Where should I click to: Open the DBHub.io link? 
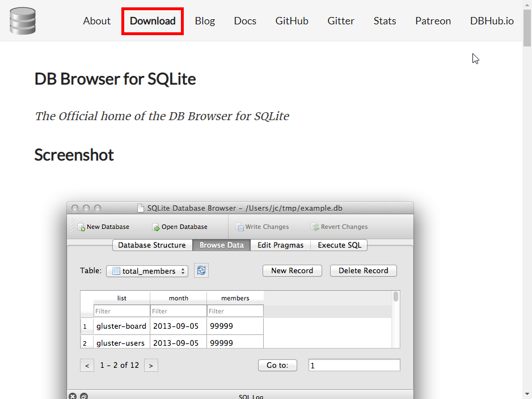(492, 21)
